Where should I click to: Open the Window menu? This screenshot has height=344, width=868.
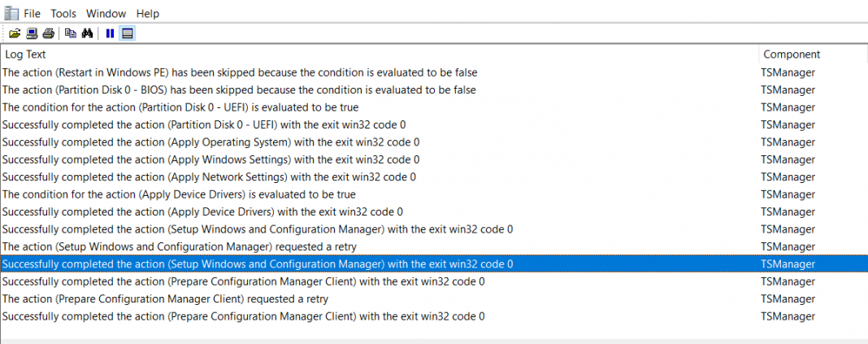[x=106, y=13]
